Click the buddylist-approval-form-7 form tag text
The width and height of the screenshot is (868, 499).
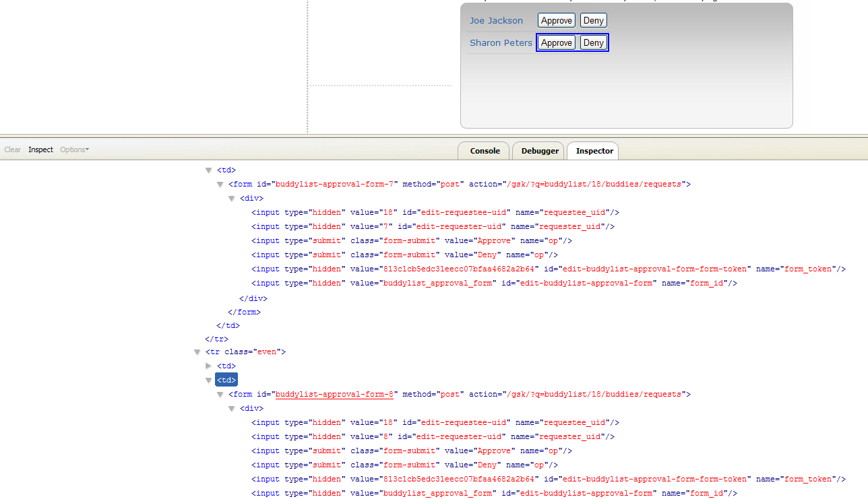[460, 185]
